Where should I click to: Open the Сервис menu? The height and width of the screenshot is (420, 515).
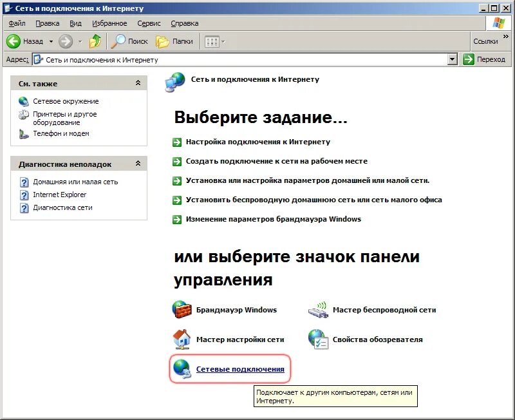(x=149, y=23)
